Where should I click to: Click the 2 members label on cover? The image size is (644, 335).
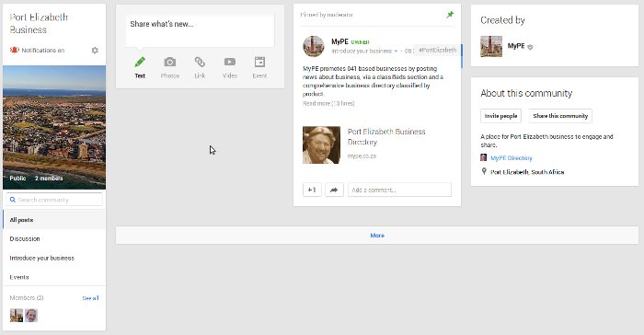pyautogui.click(x=49, y=179)
